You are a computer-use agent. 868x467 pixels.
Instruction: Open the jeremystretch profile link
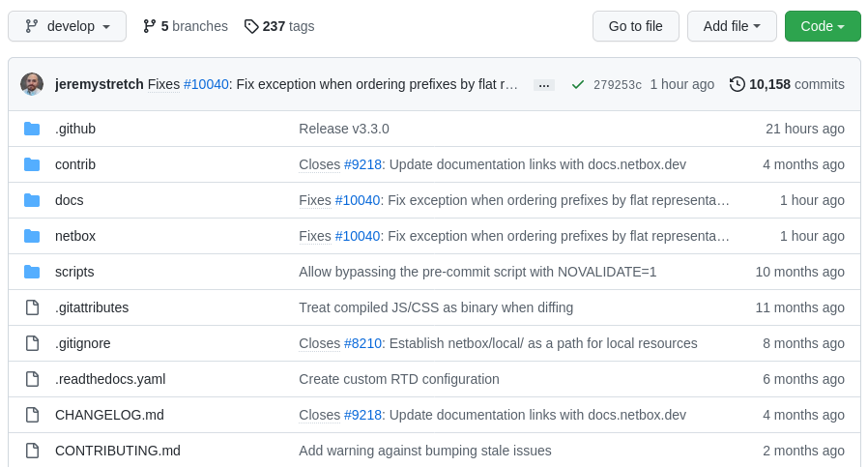[x=100, y=84]
